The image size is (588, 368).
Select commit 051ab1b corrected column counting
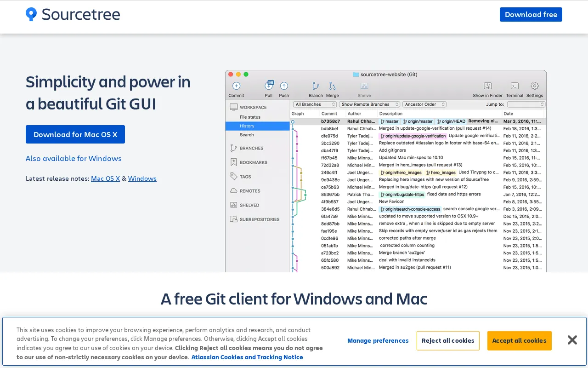[418, 246]
